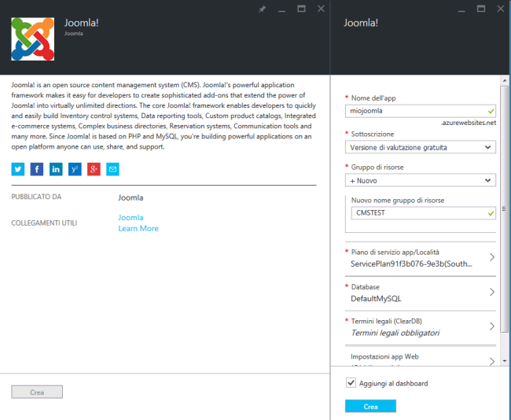The height and width of the screenshot is (420, 511).
Task: Click the grey Crea button on left blade
Action: [37, 392]
